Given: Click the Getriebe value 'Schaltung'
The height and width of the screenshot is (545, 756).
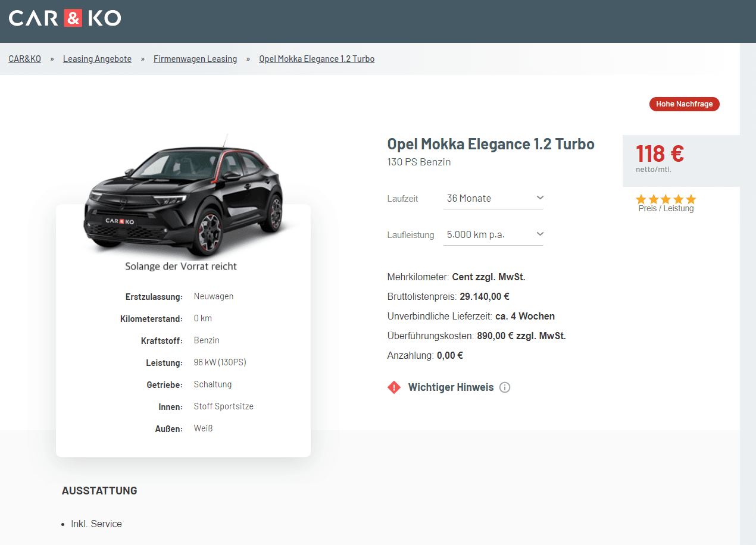Looking at the screenshot, I should pyautogui.click(x=213, y=384).
